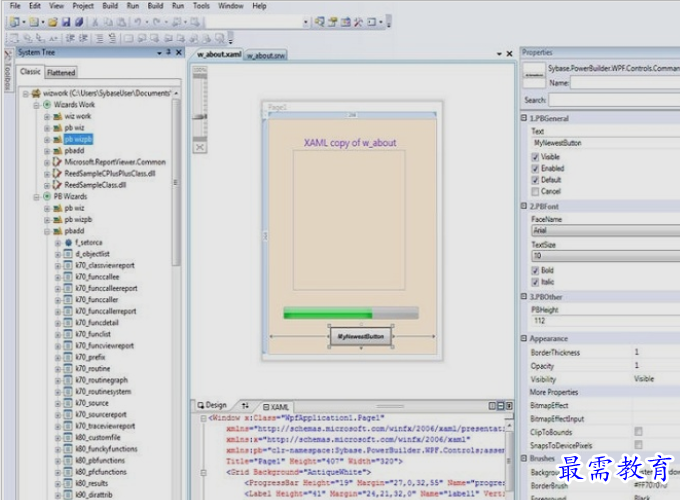Switch to the w_about.srw tab
Screen dimensions: 680x500
(x=266, y=56)
